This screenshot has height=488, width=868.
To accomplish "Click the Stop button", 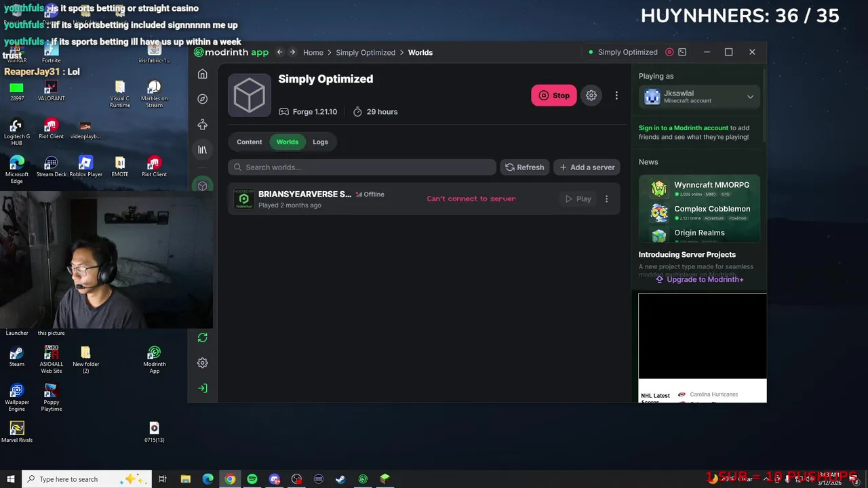I will pos(553,96).
